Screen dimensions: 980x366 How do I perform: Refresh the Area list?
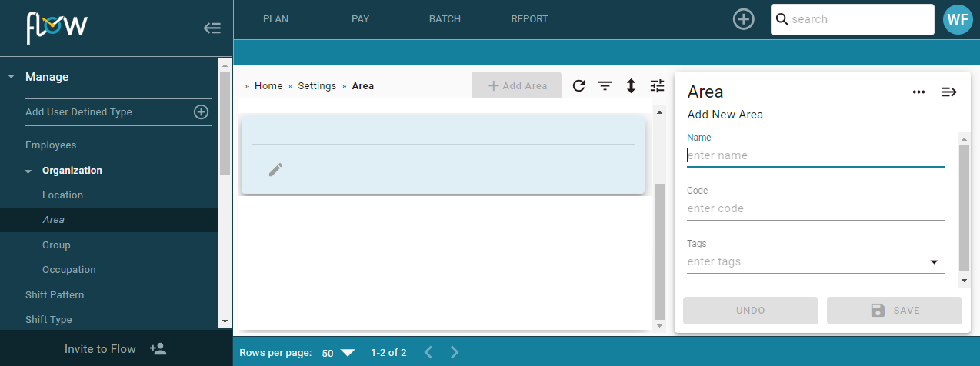(579, 86)
